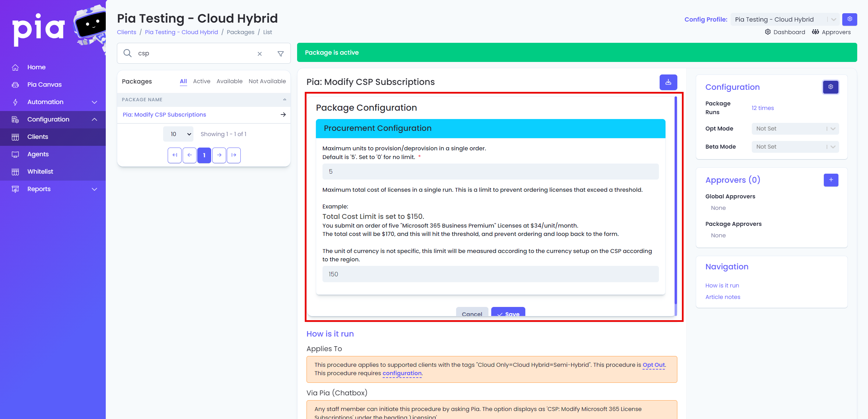868x419 pixels.
Task: Click the Pia Canvas robot icon
Action: coord(15,85)
